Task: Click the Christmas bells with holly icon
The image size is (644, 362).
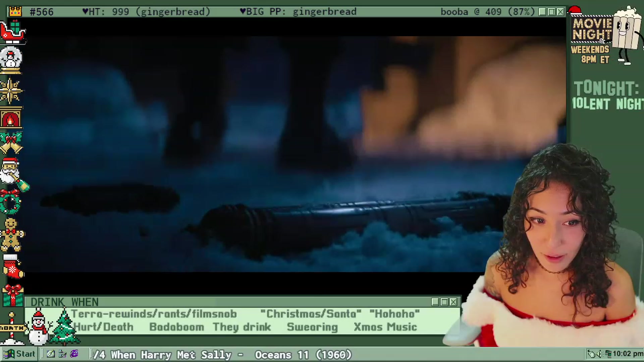Action: pyautogui.click(x=11, y=142)
